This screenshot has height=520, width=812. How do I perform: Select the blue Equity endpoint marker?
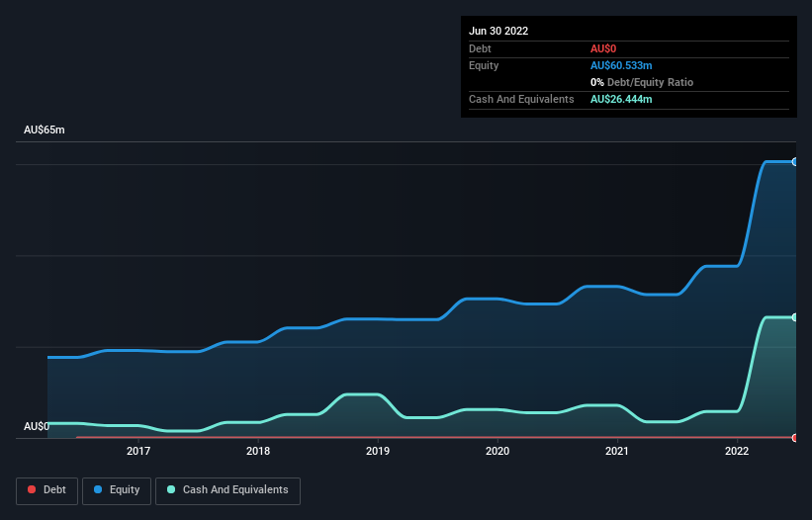click(x=795, y=162)
